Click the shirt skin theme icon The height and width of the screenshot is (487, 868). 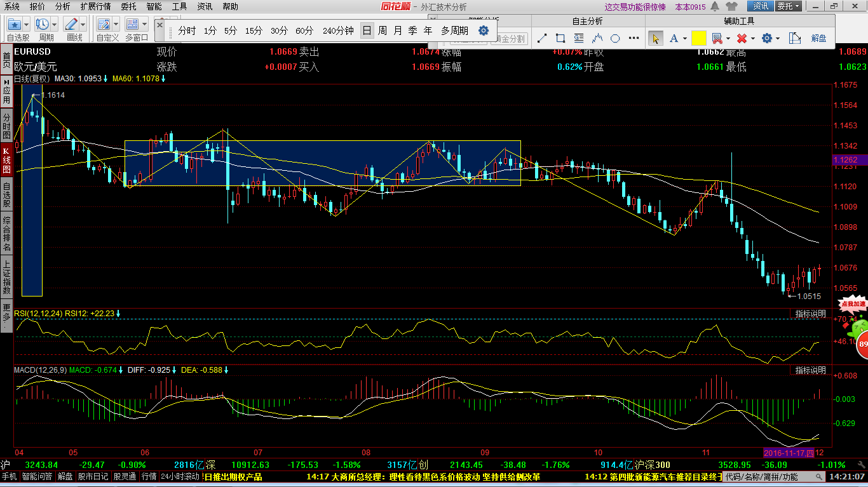(x=732, y=6)
